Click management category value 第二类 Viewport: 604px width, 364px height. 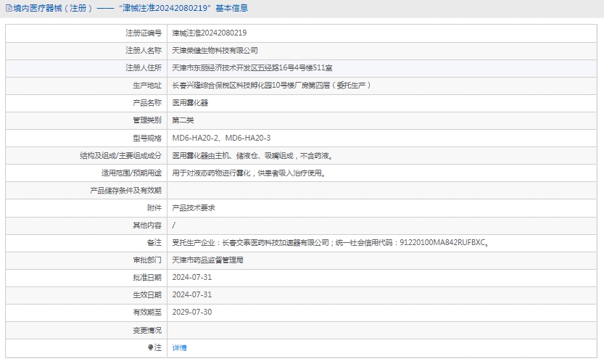[x=183, y=120]
